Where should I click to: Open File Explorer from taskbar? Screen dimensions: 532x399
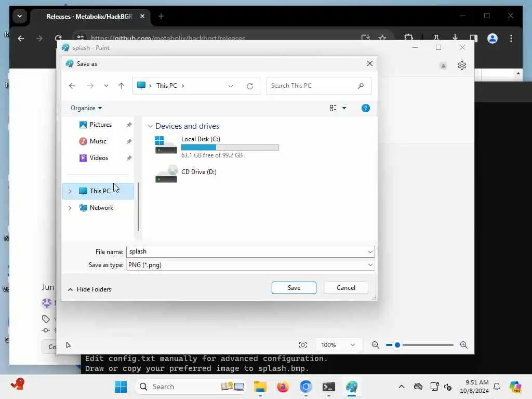click(x=260, y=387)
